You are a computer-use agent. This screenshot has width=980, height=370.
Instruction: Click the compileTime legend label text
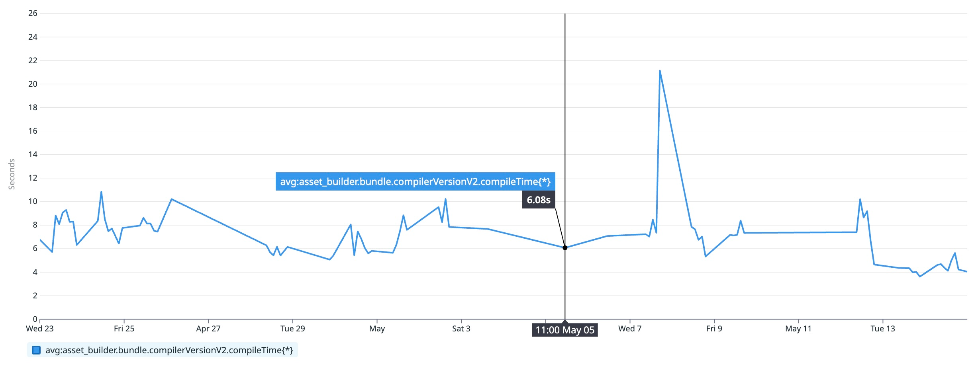tap(169, 350)
